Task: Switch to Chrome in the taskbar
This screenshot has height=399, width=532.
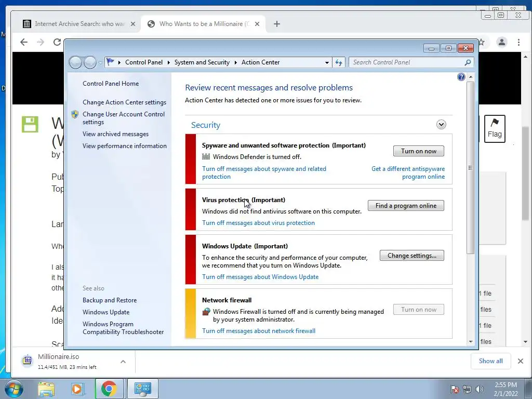Action: 109,389
